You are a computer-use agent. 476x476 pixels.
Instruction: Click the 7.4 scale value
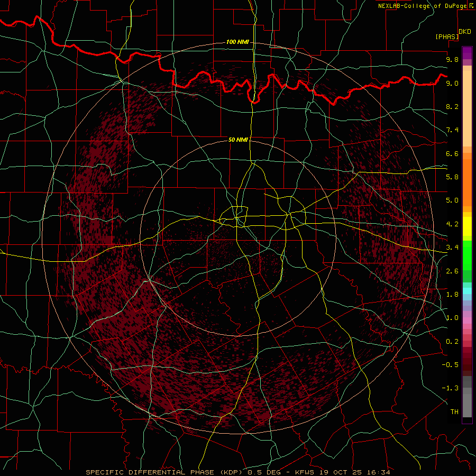click(452, 130)
